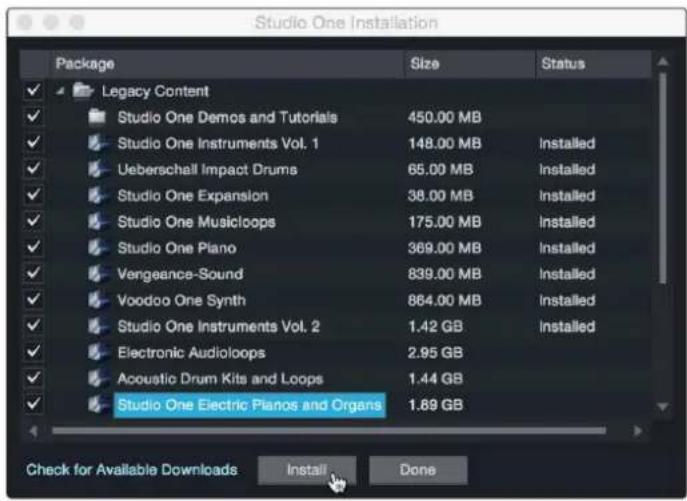Click the package icon beside Studio One Electric Pianos and Organs

pyautogui.click(x=98, y=405)
